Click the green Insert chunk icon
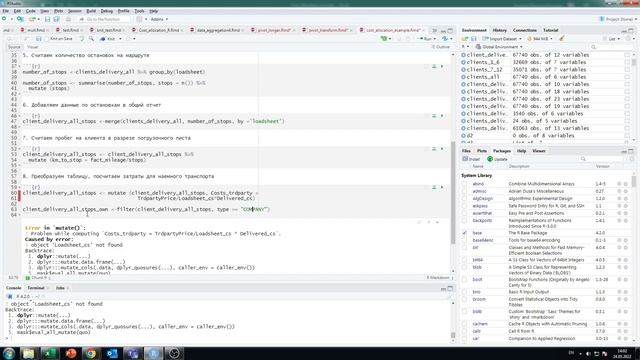The image size is (640, 360). pyautogui.click(x=384, y=39)
